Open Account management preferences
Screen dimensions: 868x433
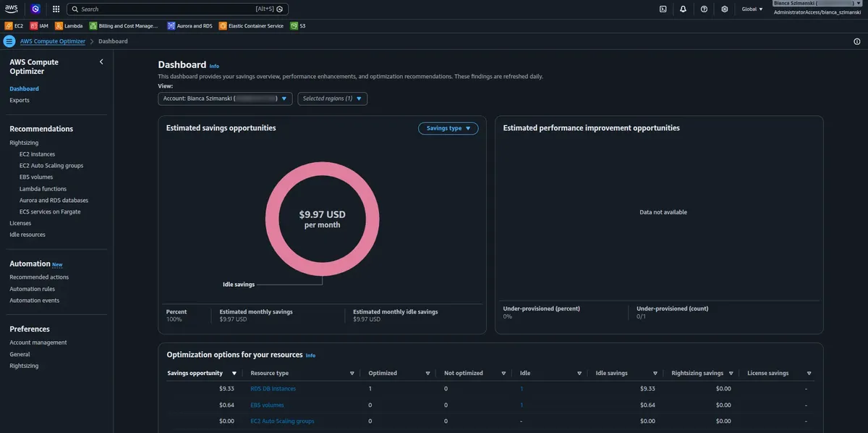pos(38,342)
